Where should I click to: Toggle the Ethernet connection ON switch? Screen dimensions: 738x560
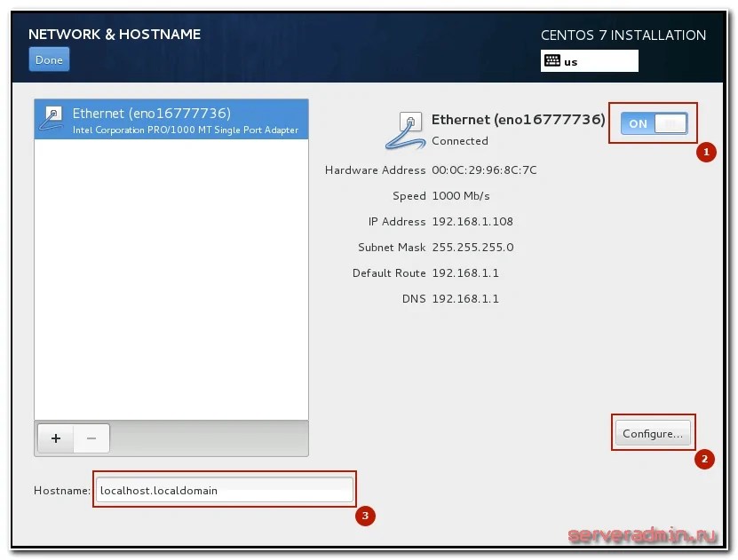[x=653, y=123]
